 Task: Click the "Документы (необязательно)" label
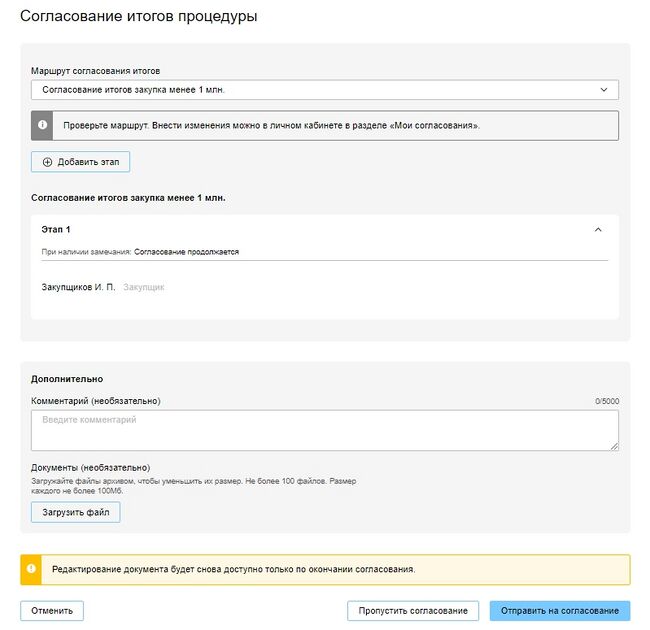[91, 467]
